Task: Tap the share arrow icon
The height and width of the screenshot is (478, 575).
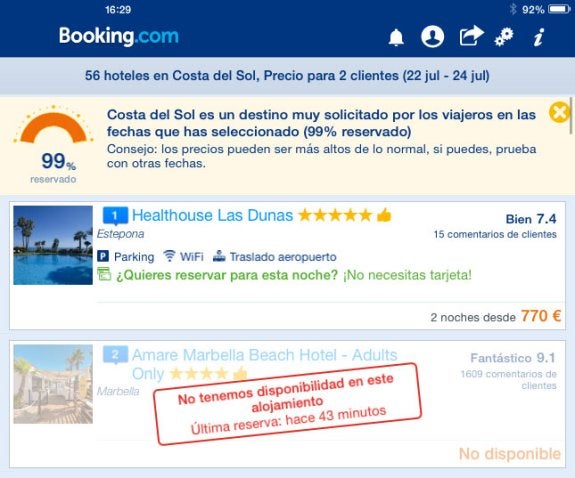Action: 471,36
